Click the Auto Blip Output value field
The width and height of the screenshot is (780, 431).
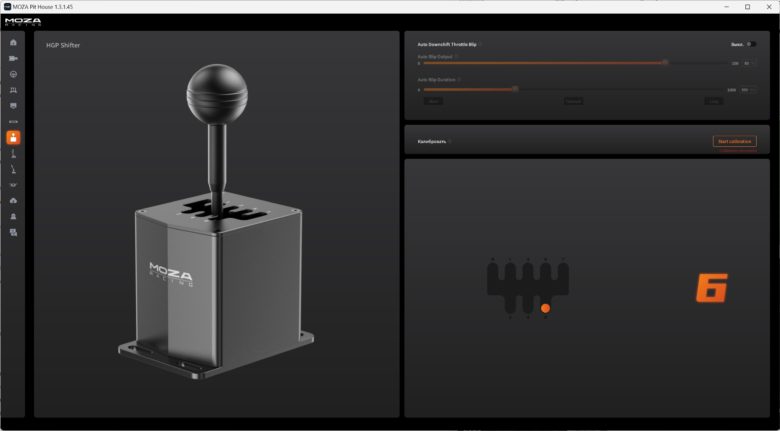pyautogui.click(x=749, y=63)
